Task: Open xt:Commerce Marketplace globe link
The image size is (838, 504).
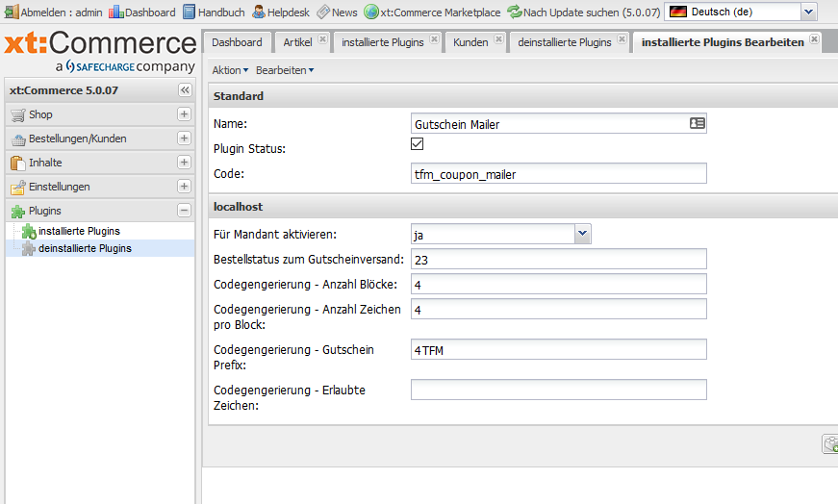Action: pos(370,13)
